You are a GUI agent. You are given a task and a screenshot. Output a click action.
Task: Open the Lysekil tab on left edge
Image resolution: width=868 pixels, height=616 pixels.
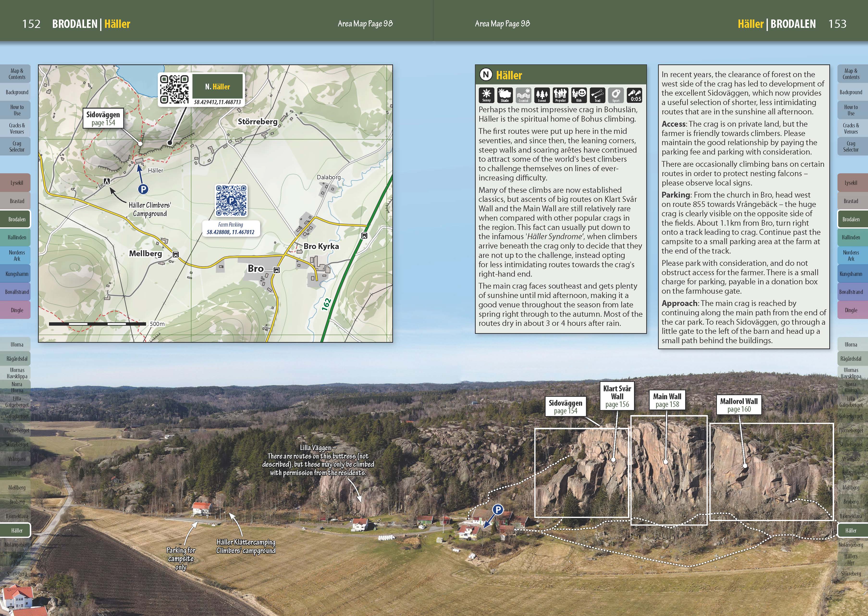(17, 183)
